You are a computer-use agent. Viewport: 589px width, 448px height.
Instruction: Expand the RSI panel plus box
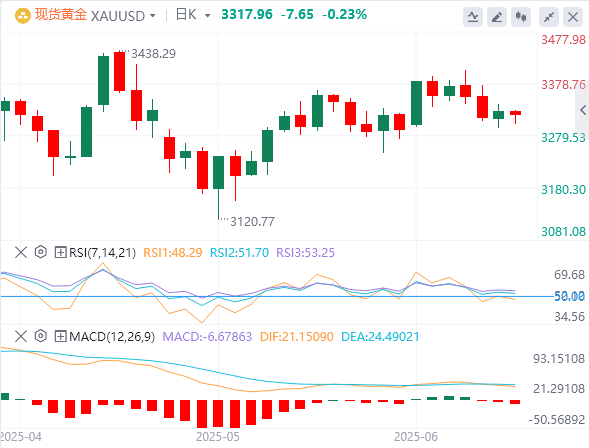tap(60, 252)
